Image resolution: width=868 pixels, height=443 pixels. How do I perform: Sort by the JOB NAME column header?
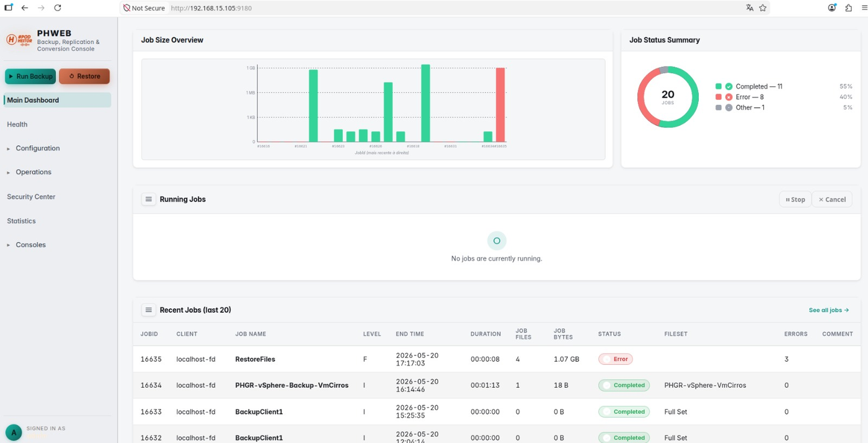[x=250, y=334]
